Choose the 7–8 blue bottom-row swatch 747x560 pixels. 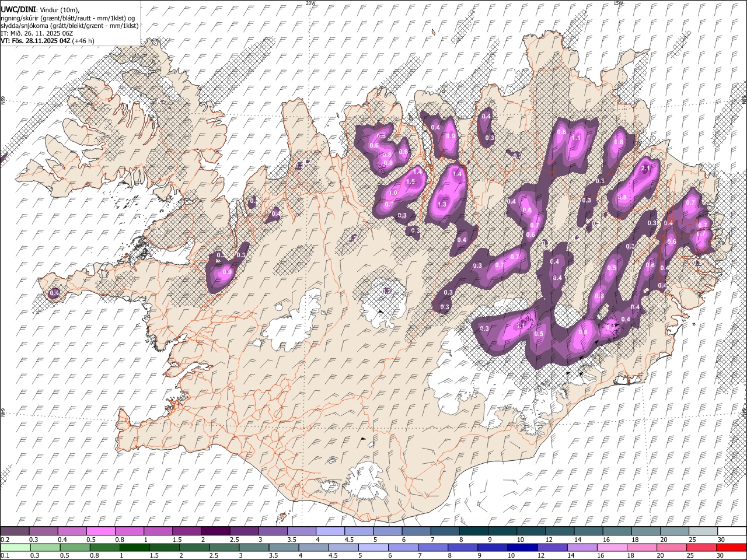433,547
